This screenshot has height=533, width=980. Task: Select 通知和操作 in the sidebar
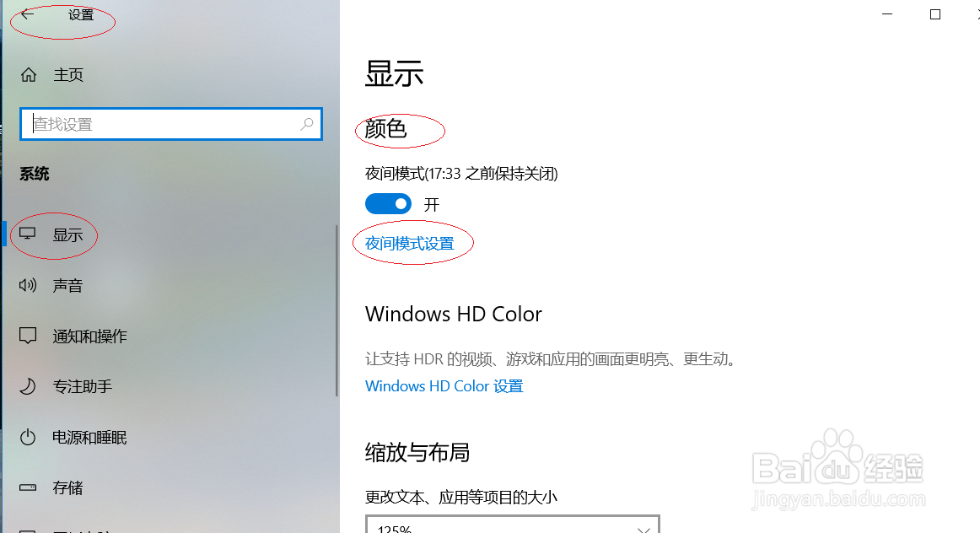[x=90, y=336]
